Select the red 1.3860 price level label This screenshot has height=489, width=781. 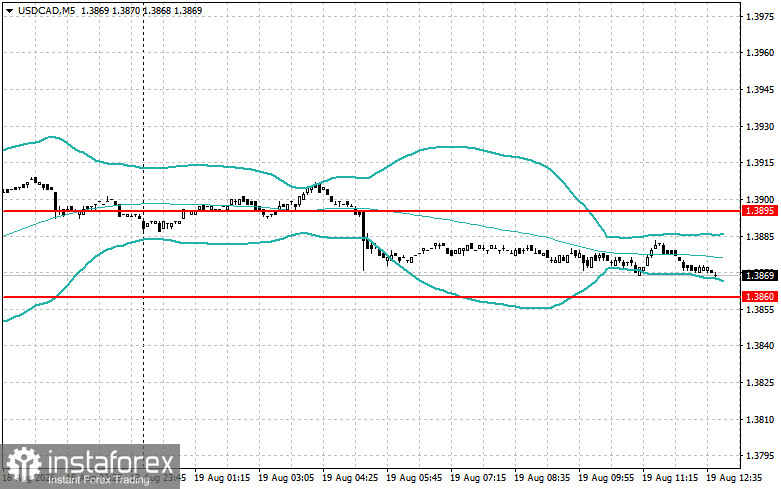point(760,297)
